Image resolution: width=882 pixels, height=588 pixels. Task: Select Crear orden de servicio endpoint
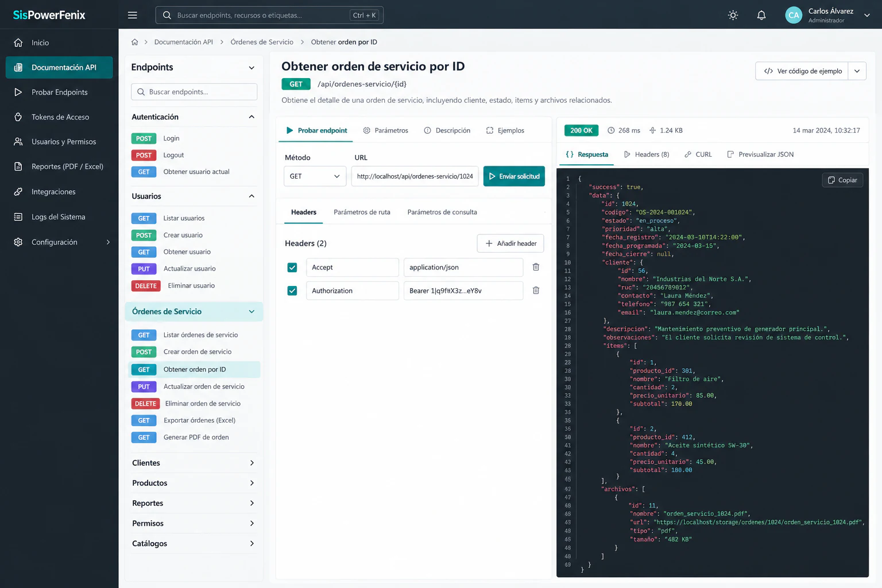pos(195,352)
